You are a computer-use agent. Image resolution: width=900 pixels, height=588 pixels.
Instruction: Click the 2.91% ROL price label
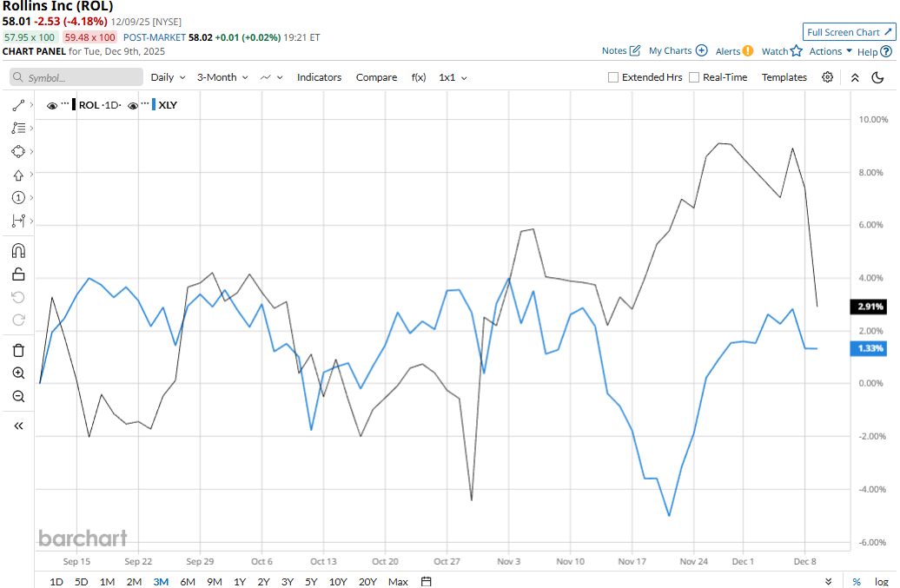coord(869,307)
